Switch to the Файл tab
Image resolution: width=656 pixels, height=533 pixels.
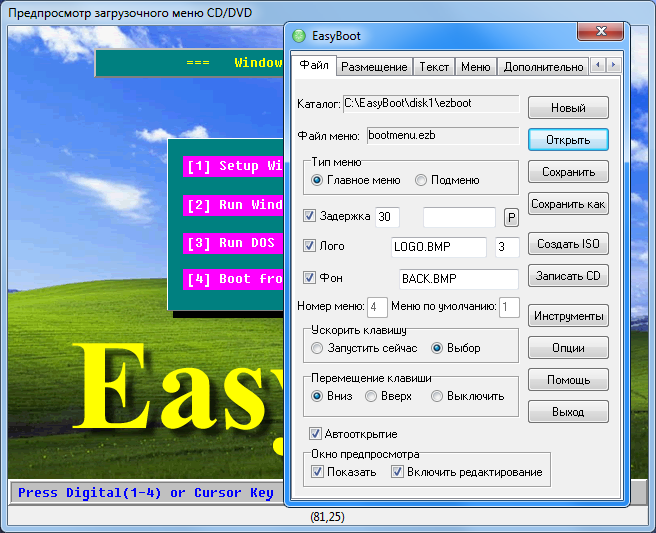[x=314, y=65]
